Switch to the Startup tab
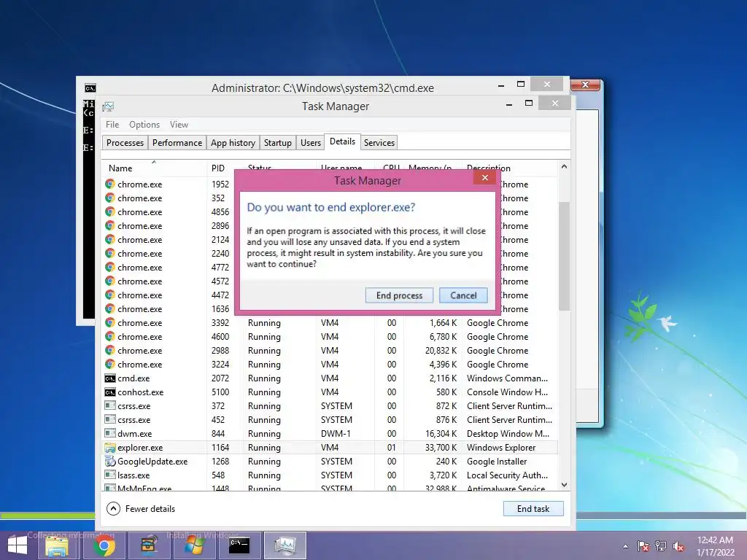 [x=278, y=143]
